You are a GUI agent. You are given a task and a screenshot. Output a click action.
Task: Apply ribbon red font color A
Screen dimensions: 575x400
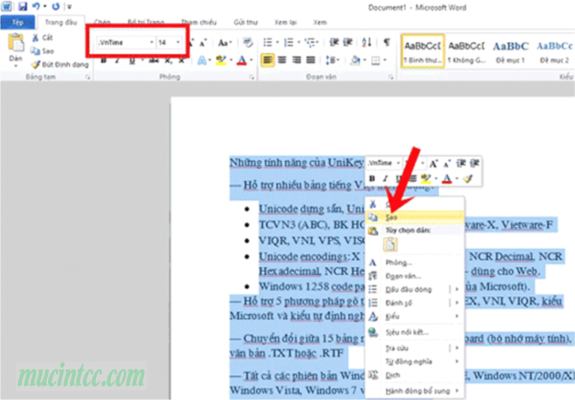coord(241,60)
